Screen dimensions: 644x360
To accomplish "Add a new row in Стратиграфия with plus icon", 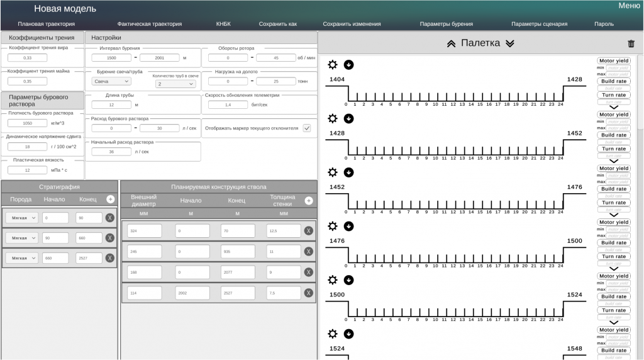I will [110, 200].
